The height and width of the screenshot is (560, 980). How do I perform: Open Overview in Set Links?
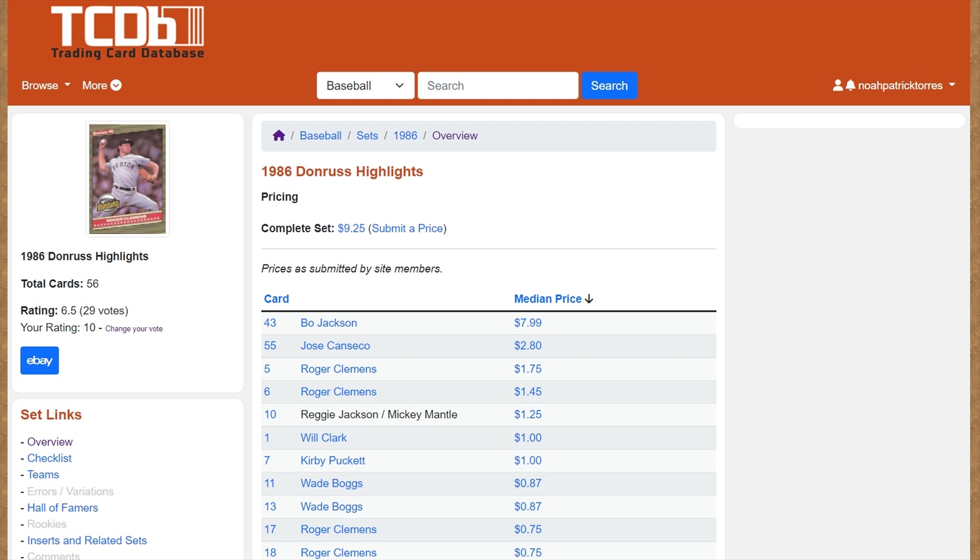coord(50,442)
